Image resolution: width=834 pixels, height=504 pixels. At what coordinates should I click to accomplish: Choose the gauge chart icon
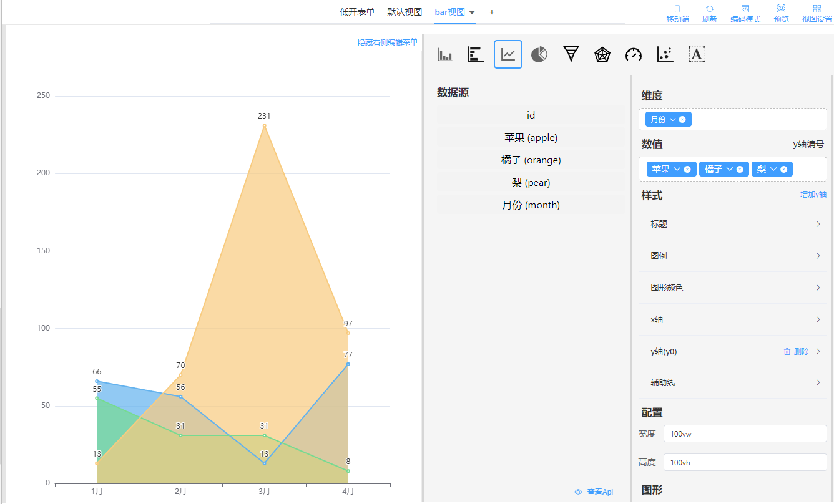(634, 55)
